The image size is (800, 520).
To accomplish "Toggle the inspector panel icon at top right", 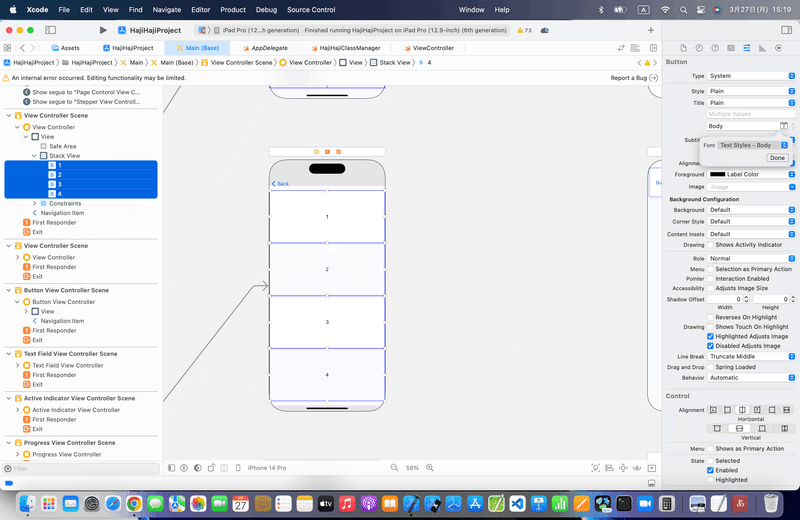I will coord(786,30).
